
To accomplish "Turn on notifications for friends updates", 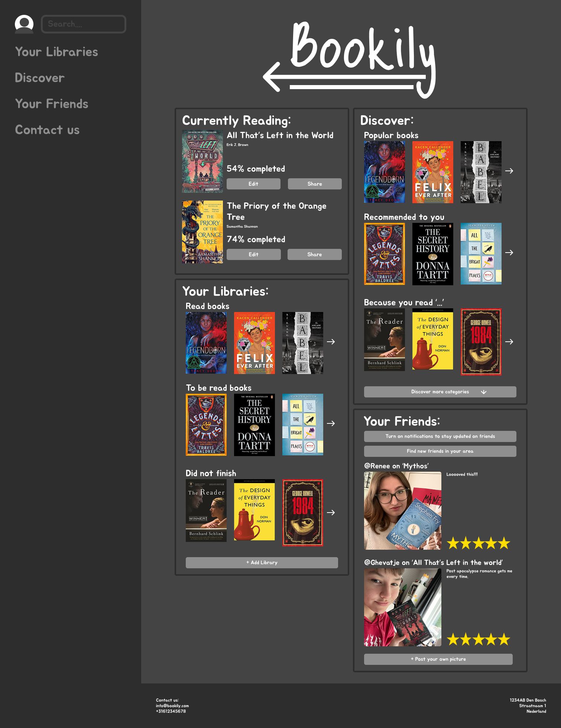I will coord(440,436).
